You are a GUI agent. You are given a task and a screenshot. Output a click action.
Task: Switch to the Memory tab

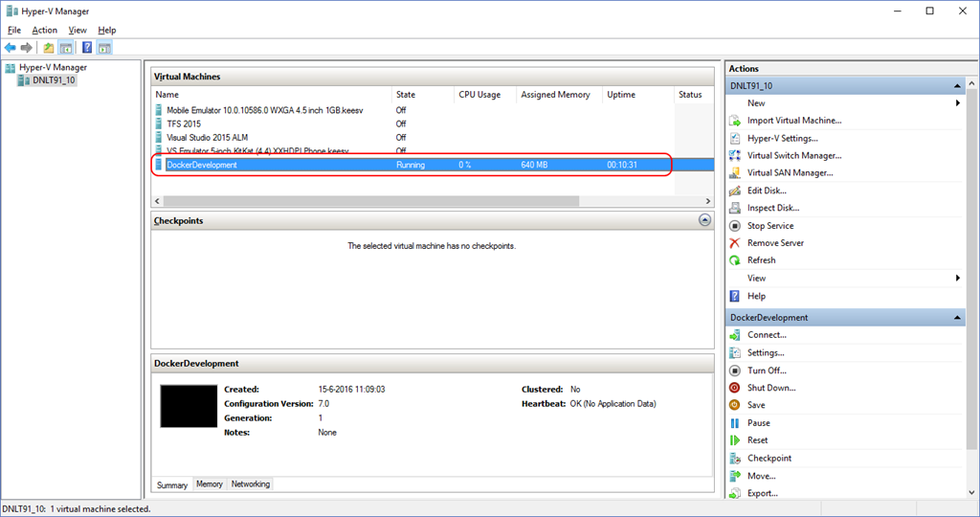coord(210,483)
